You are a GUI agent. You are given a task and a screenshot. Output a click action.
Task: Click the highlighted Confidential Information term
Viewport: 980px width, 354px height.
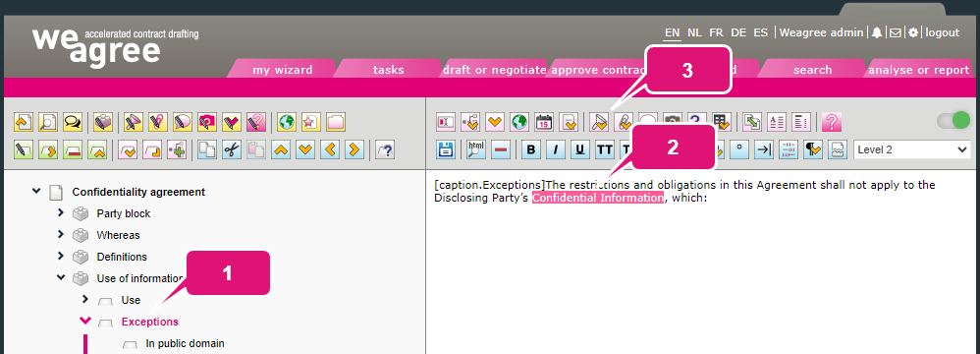click(597, 198)
